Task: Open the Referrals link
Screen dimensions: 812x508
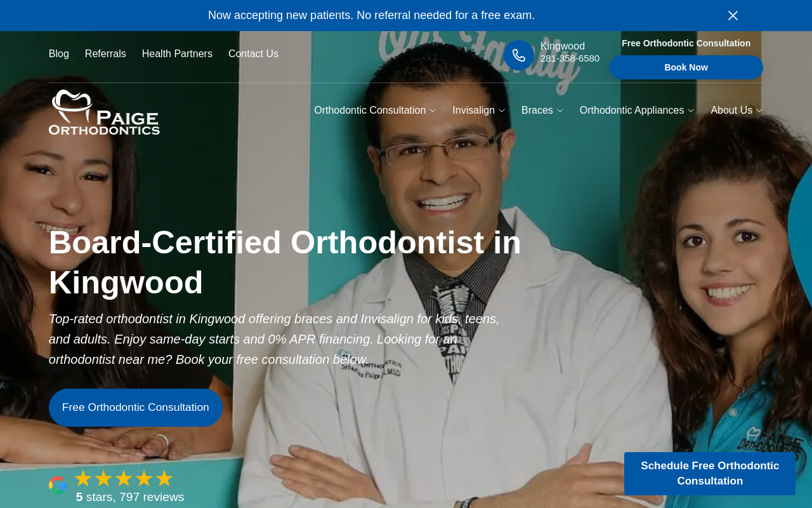Action: (105, 54)
